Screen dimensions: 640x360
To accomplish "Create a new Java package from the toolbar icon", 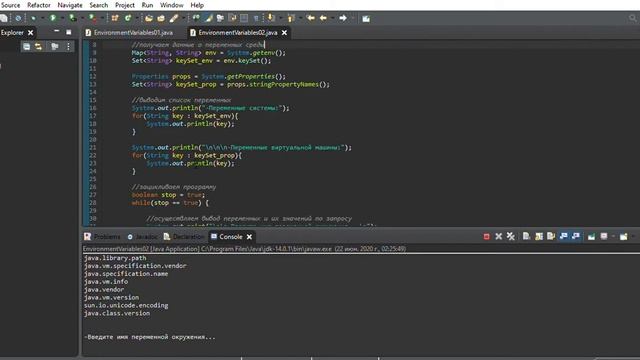I will 115,18.
